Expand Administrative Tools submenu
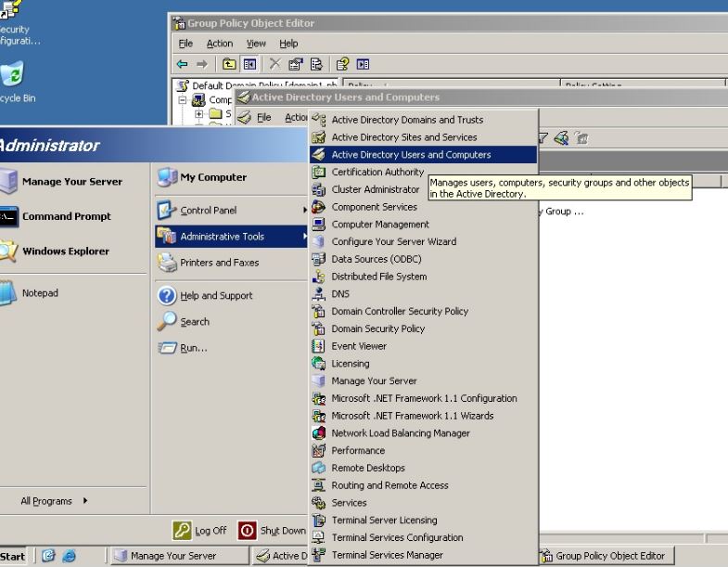Image resolution: width=728 pixels, height=567 pixels. tap(231, 236)
